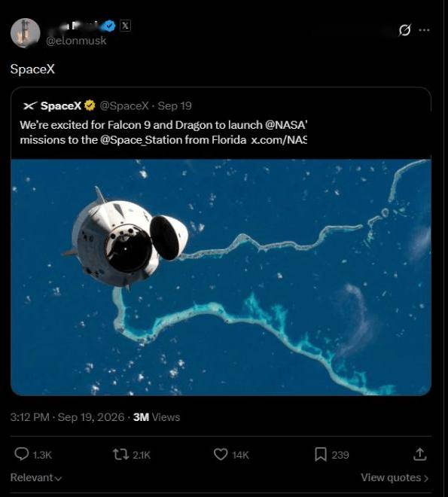Open the three-dot more options menu
Image resolution: width=448 pixels, height=497 pixels.
(x=424, y=30)
